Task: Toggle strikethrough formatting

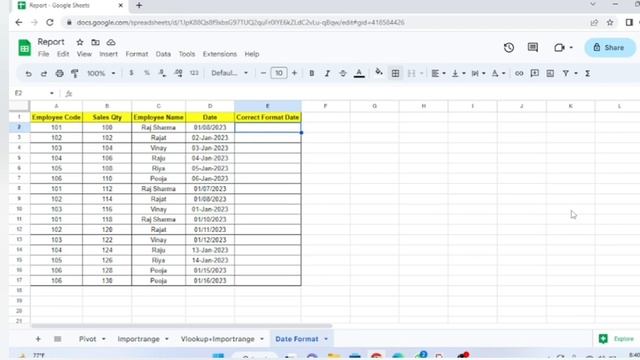Action: [x=343, y=73]
